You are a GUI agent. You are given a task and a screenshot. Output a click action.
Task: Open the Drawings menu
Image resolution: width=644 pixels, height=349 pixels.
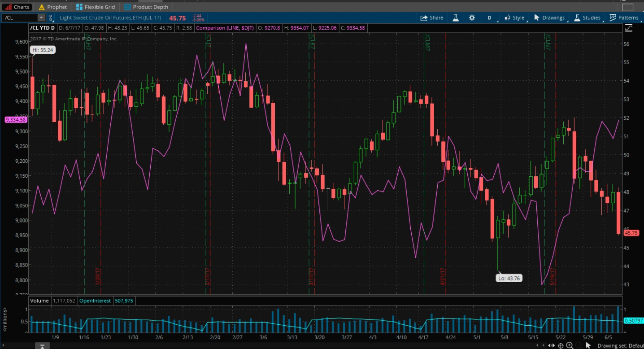click(550, 18)
